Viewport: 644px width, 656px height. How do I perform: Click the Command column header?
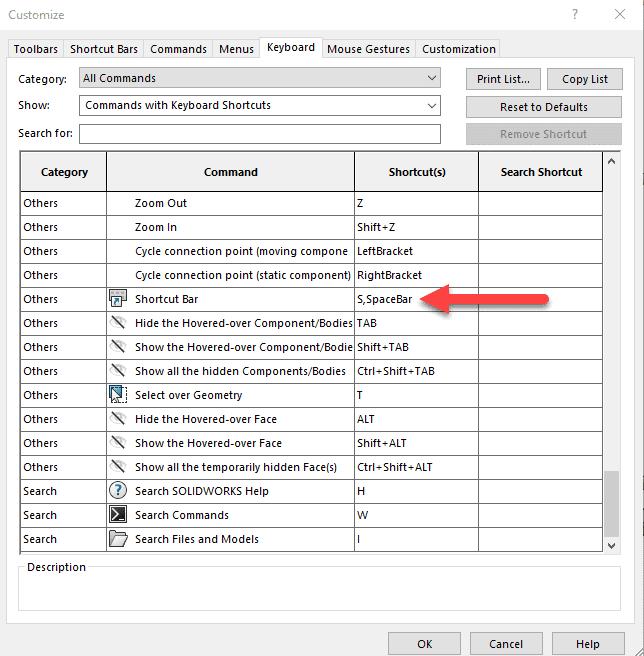[231, 172]
